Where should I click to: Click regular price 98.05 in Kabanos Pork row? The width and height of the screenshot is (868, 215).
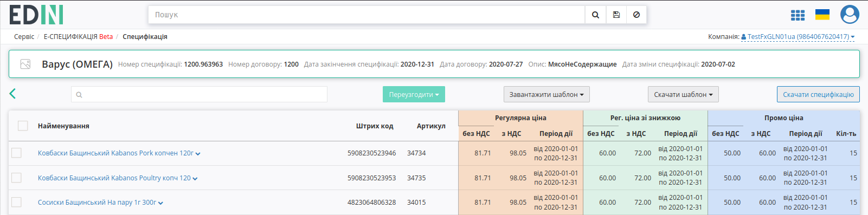518,153
